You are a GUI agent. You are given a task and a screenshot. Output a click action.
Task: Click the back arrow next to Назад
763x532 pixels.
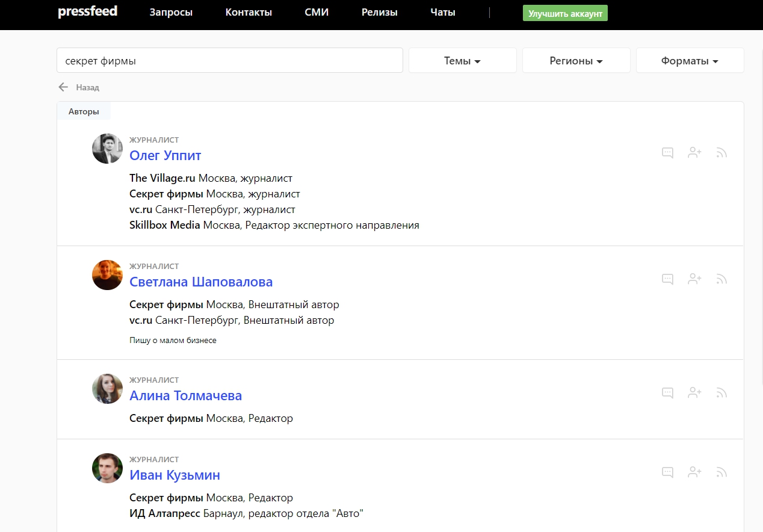pos(63,87)
